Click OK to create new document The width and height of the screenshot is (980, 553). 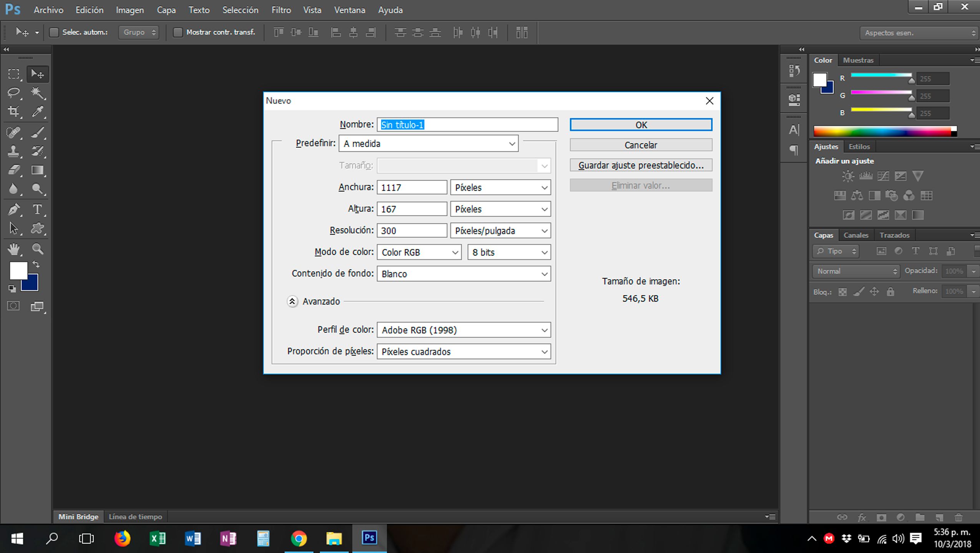641,124
